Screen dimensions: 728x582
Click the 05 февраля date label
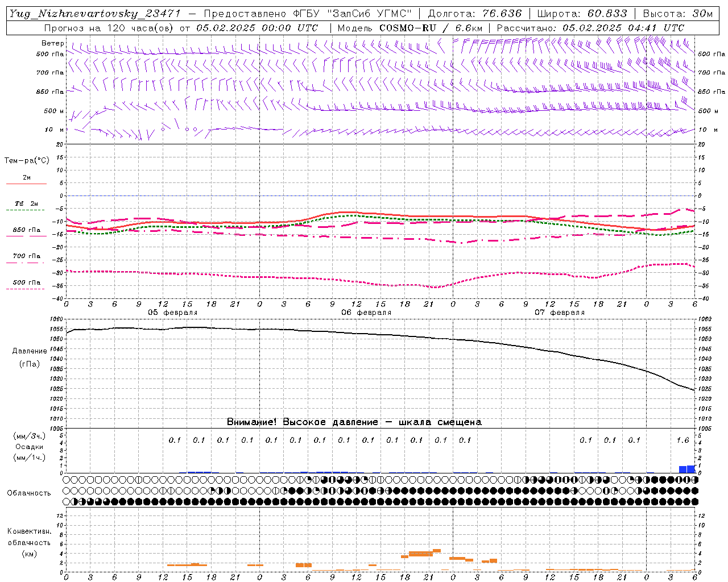tap(173, 313)
